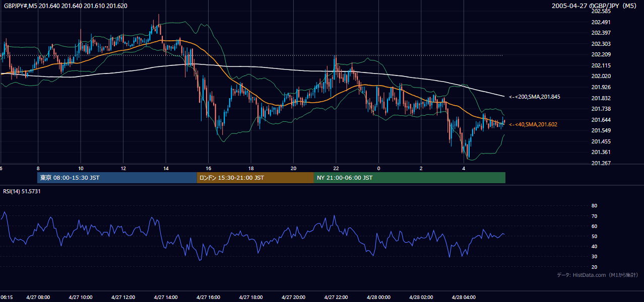Click hour label 22 below price chart
This screenshot has height=302, width=644.
[336, 168]
